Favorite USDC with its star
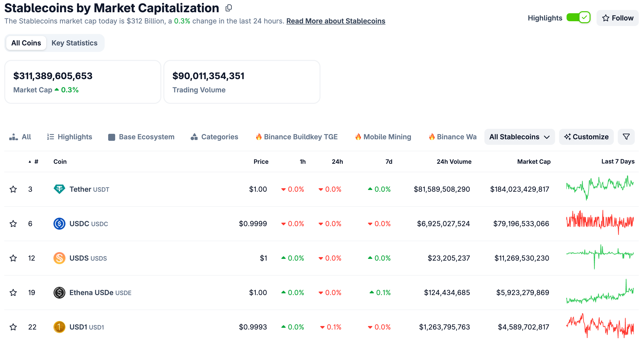 coord(13,224)
